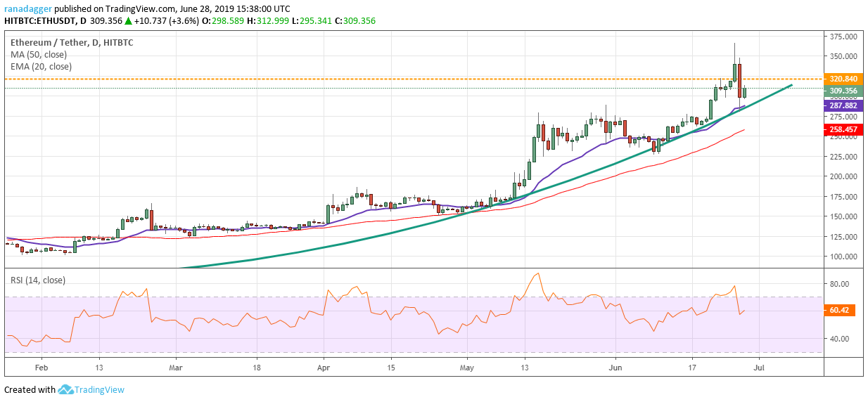Image resolution: width=868 pixels, height=402 pixels.
Task: Click the Jun date axis label
Action: tap(616, 367)
